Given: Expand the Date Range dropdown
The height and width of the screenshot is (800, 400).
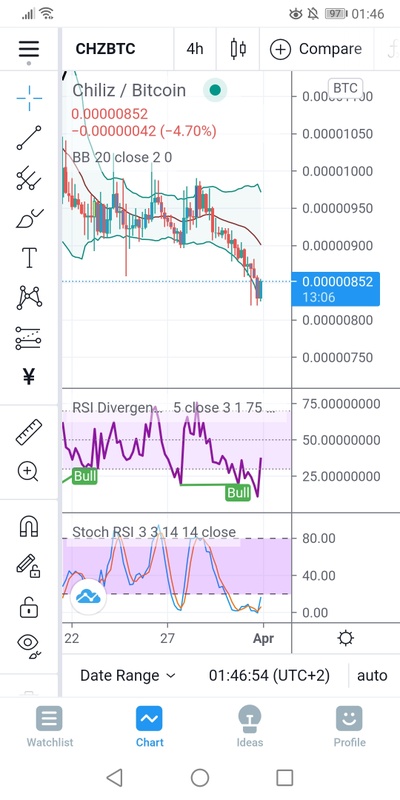Looking at the screenshot, I should [x=128, y=676].
